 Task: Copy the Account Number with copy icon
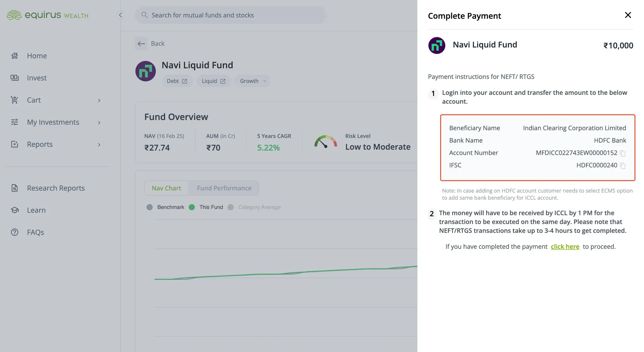point(623,153)
